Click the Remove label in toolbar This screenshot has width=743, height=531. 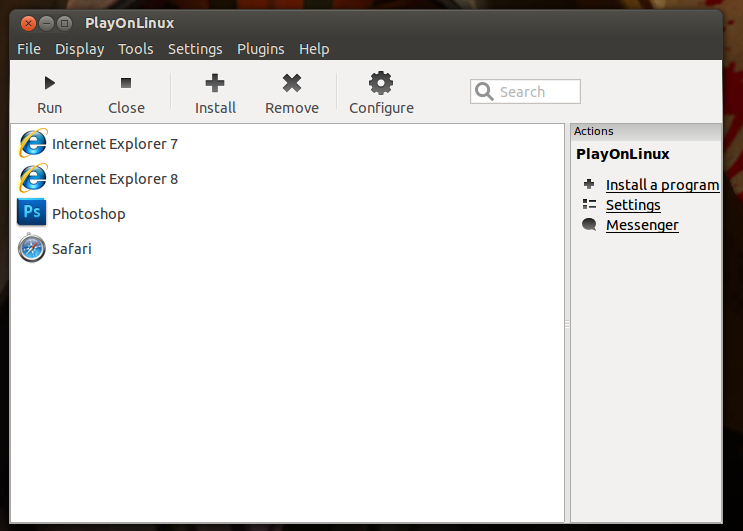[x=292, y=108]
